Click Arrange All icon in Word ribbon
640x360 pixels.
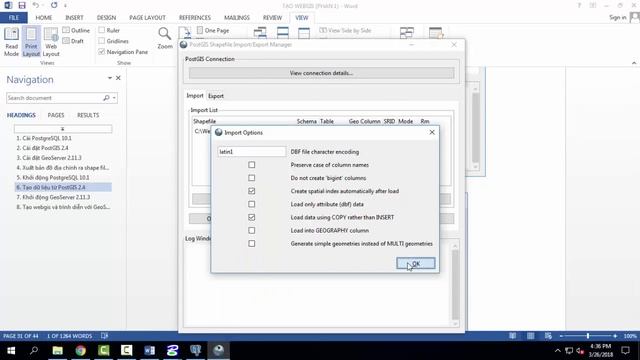coord(282,33)
